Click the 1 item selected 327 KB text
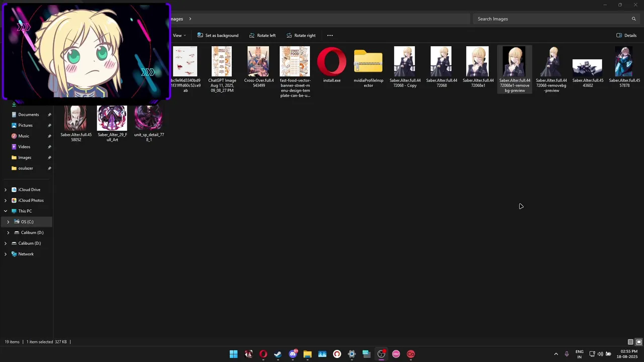 [x=46, y=342]
